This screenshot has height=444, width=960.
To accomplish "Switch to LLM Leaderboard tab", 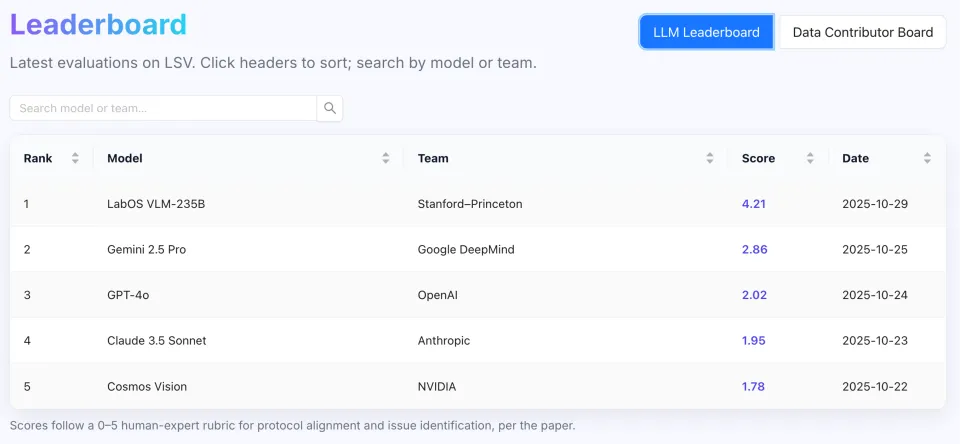I will [706, 32].
